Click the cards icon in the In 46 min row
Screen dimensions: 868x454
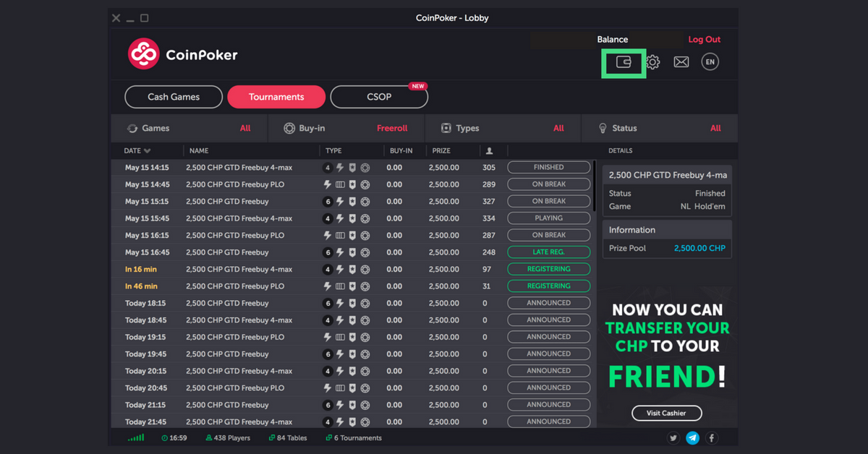coord(340,286)
